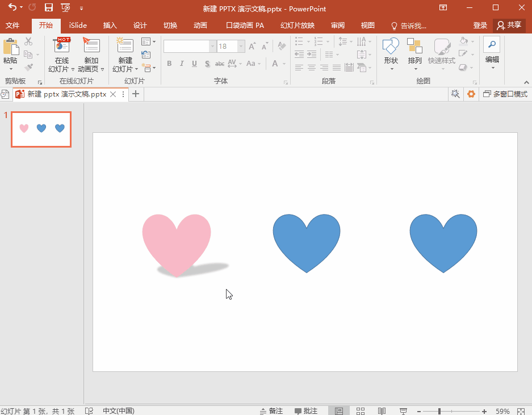Image resolution: width=532 pixels, height=415 pixels.
Task: Add new document tab with plus button
Action: [136, 94]
